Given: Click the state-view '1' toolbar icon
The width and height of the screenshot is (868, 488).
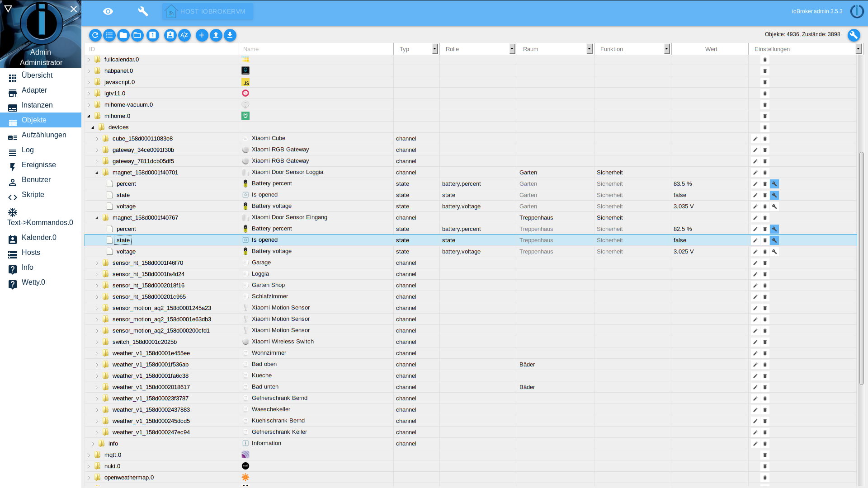Looking at the screenshot, I should pos(152,35).
